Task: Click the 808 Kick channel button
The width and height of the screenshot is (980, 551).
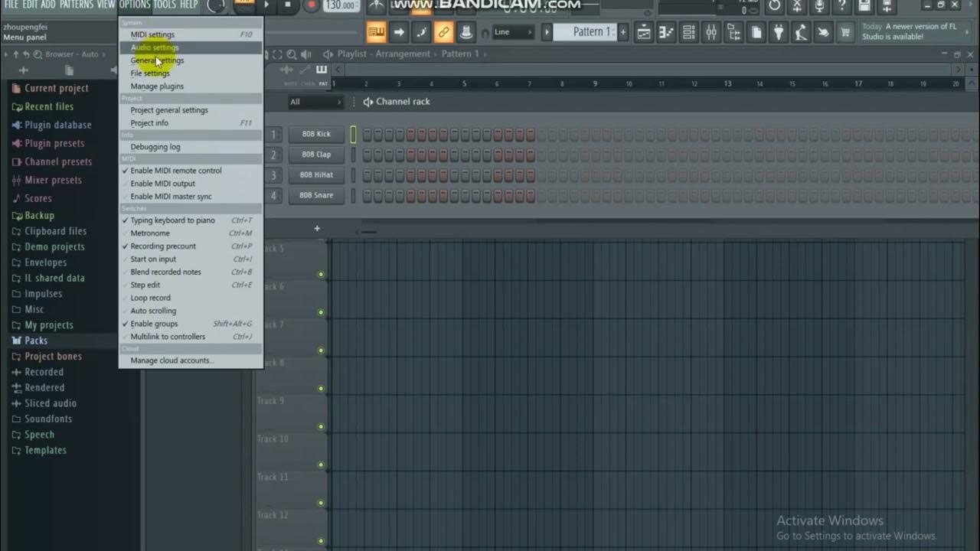Action: click(x=316, y=134)
